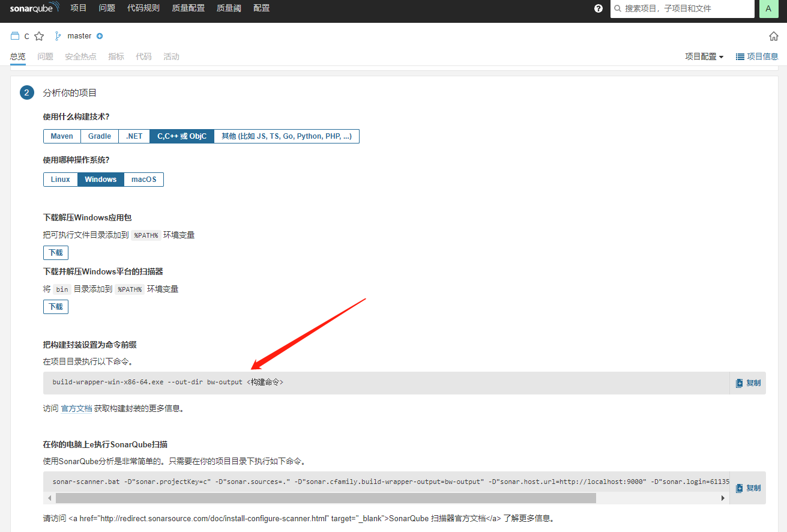Switch to the 活动 tab
Screen dimensions: 787x532
coord(171,56)
